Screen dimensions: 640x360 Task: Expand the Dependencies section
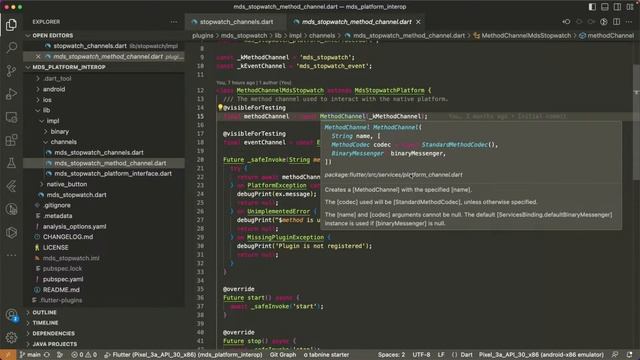point(53,333)
